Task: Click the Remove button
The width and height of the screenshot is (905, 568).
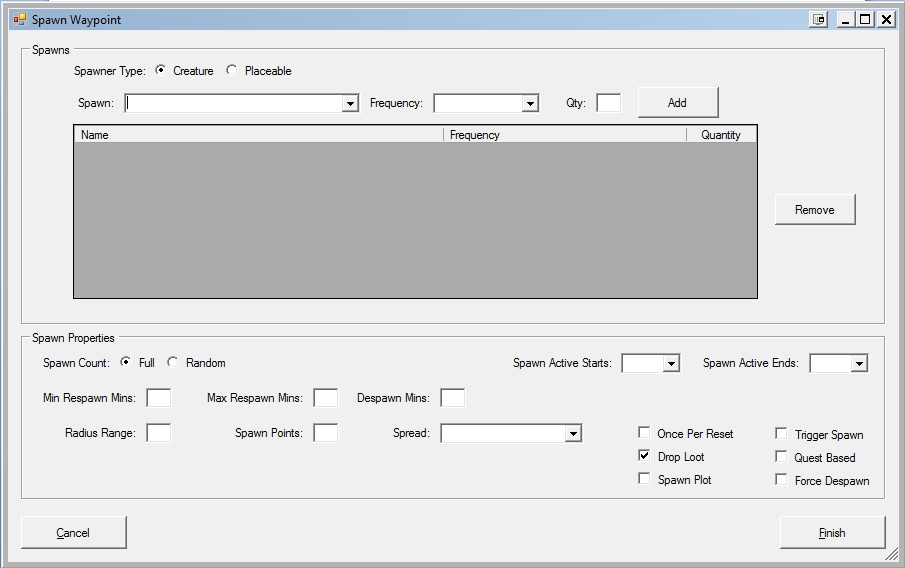Action: tap(814, 210)
